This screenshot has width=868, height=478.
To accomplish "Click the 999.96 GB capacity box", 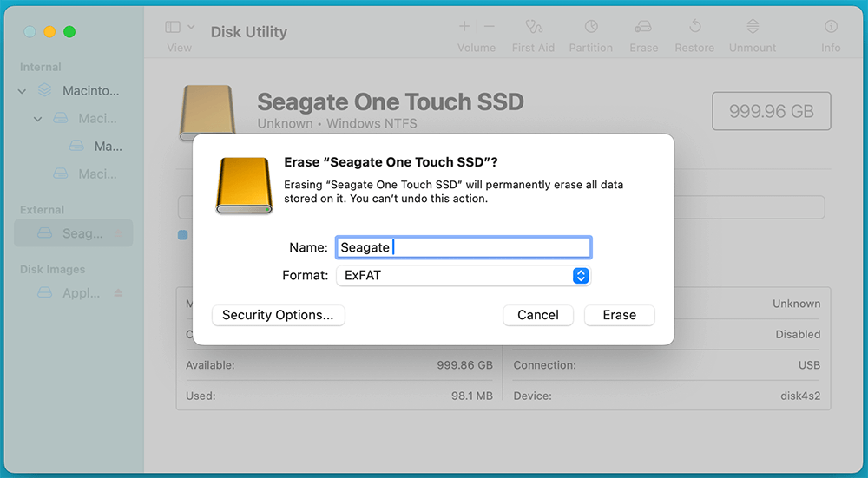I will point(771,111).
